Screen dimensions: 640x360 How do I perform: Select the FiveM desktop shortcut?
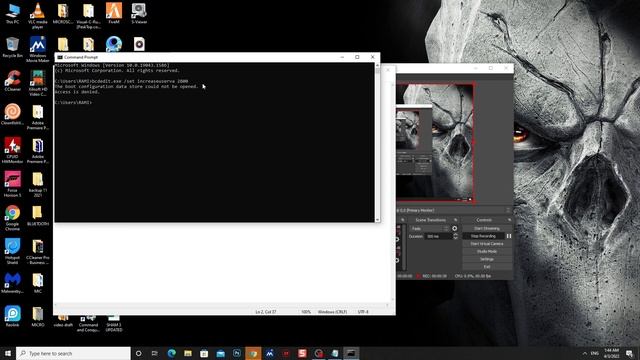[x=113, y=13]
